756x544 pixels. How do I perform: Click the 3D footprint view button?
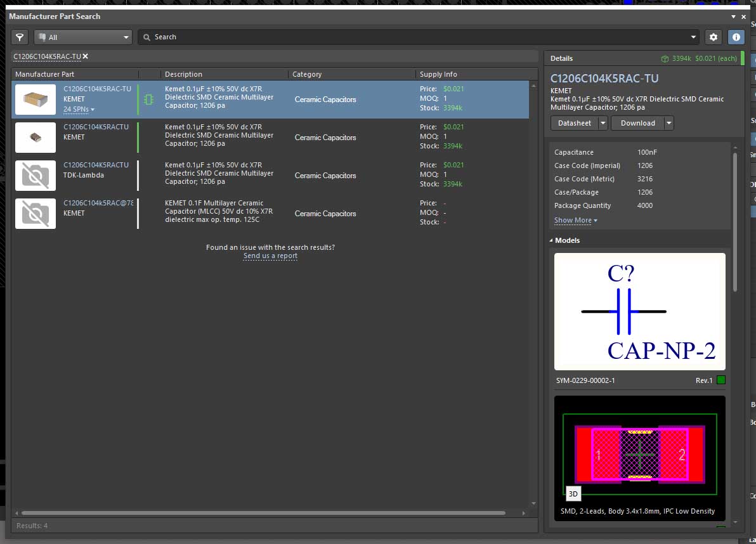pyautogui.click(x=573, y=493)
